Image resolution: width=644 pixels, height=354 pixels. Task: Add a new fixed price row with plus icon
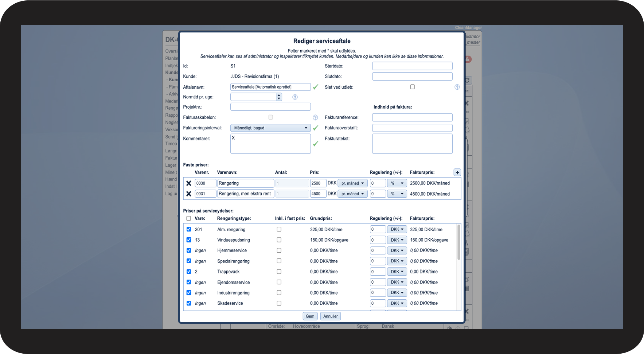click(457, 172)
